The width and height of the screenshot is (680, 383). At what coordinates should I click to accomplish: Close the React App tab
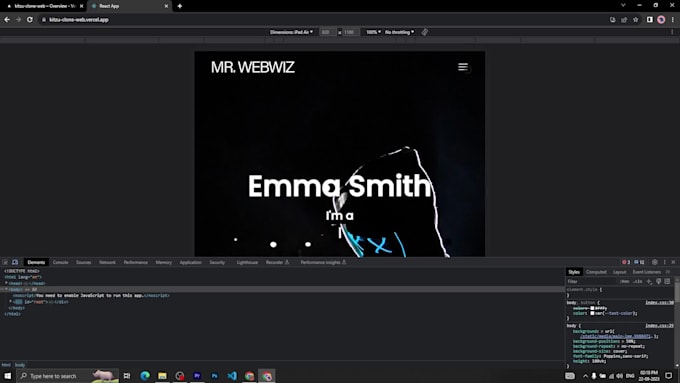pyautogui.click(x=166, y=6)
